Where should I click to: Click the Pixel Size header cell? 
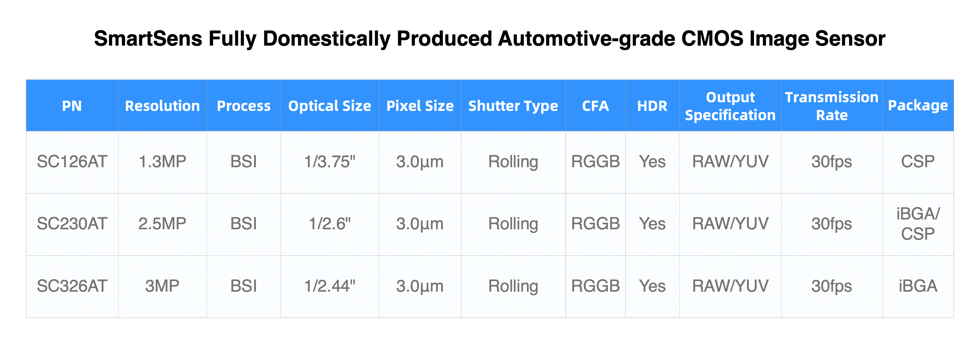[420, 106]
